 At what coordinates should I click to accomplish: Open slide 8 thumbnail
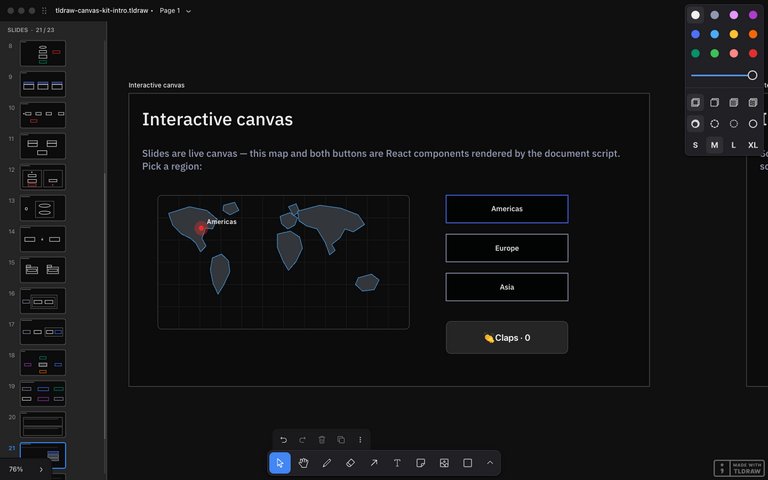(x=43, y=53)
